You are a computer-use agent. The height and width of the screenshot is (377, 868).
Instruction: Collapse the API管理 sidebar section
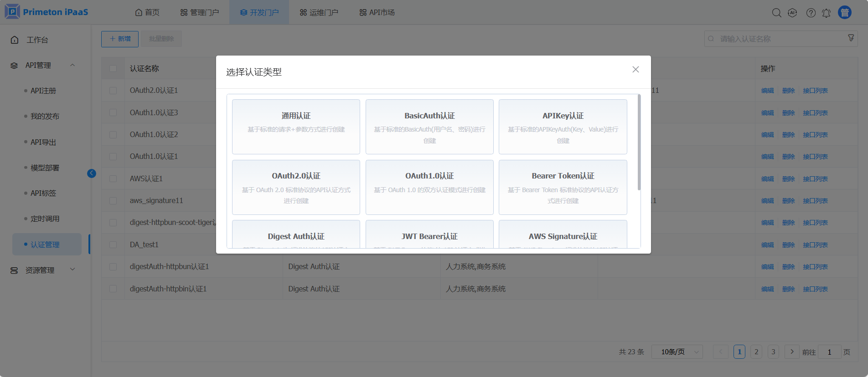(x=72, y=65)
